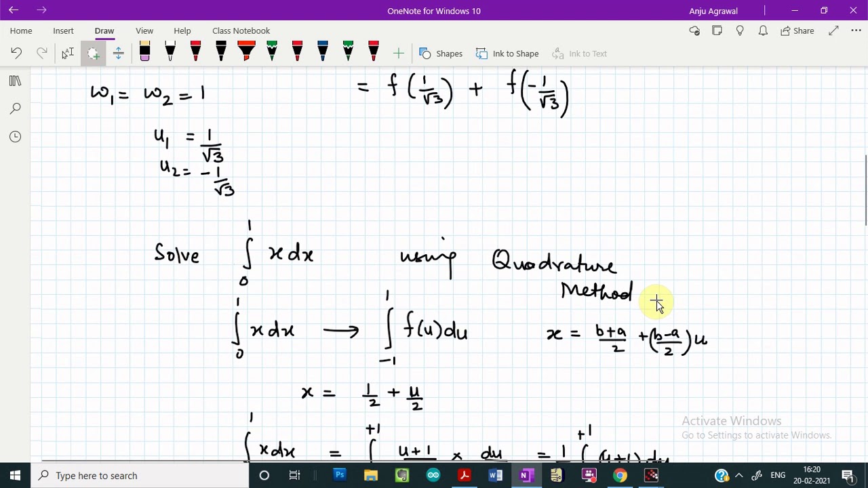Open Photoshop from taskbar
868x488 pixels.
[340, 475]
